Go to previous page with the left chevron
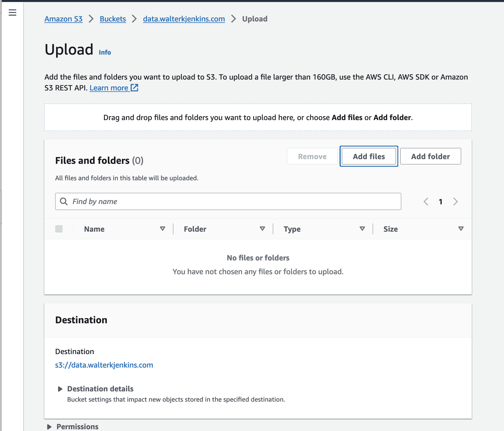Image resolution: width=504 pixels, height=431 pixels. (x=426, y=201)
